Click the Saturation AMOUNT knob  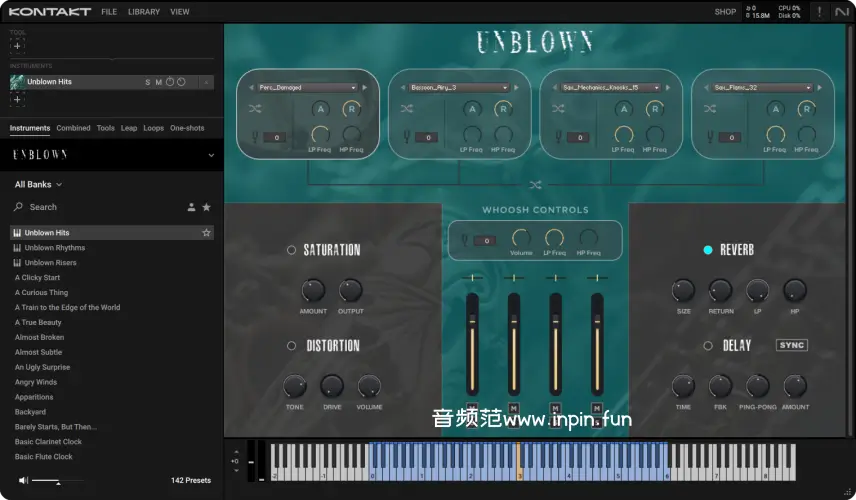(x=313, y=290)
